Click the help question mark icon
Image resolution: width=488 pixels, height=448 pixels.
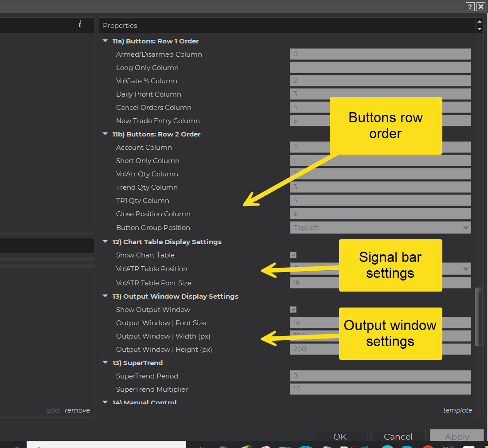point(470,7)
